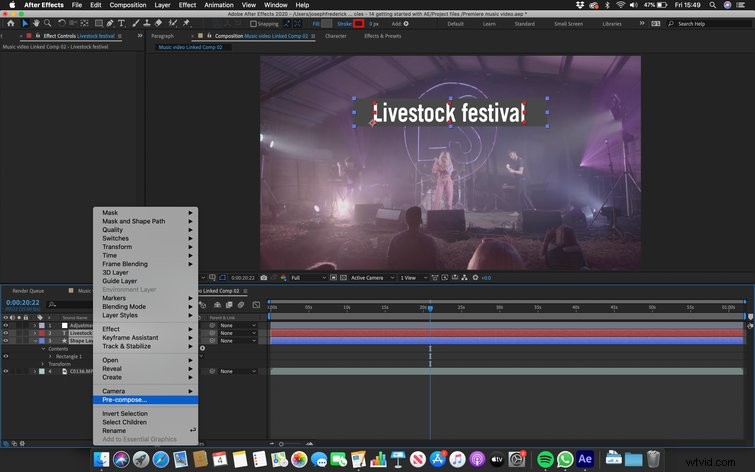Select the Clone Stamp tool
The height and width of the screenshot is (472, 755).
coord(147,23)
